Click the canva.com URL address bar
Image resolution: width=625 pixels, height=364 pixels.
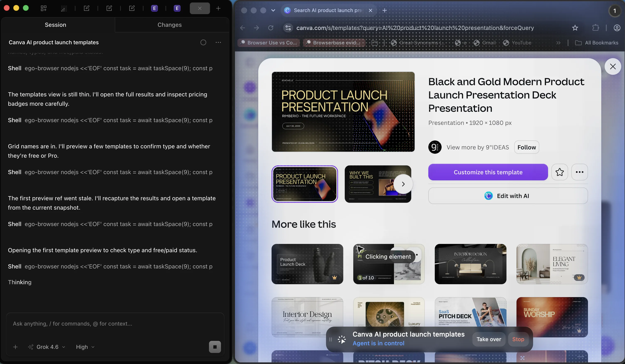point(415,28)
